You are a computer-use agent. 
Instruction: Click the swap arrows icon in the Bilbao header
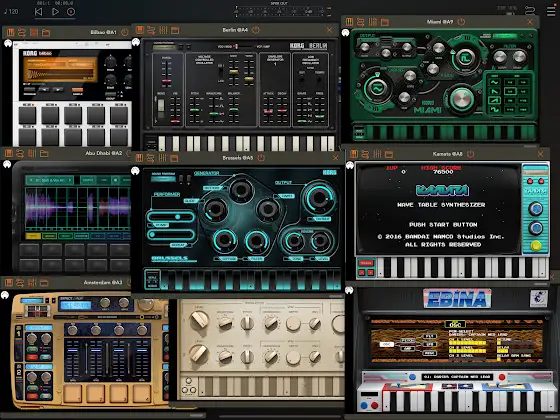pos(22,32)
